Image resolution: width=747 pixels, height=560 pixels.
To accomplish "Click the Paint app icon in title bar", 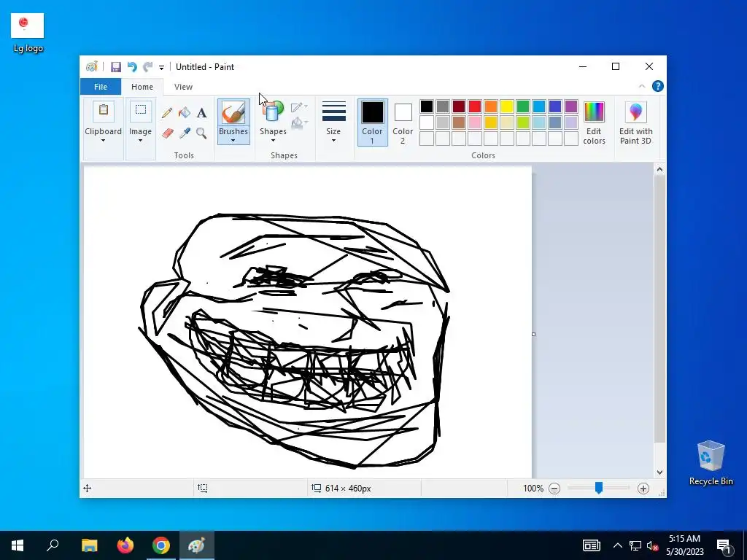I will coord(91,66).
